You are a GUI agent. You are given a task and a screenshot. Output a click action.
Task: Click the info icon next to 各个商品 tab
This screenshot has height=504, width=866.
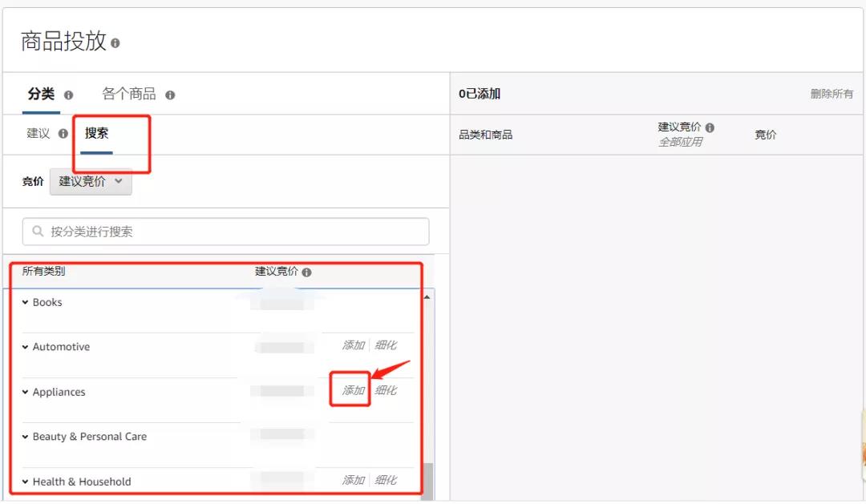point(170,95)
